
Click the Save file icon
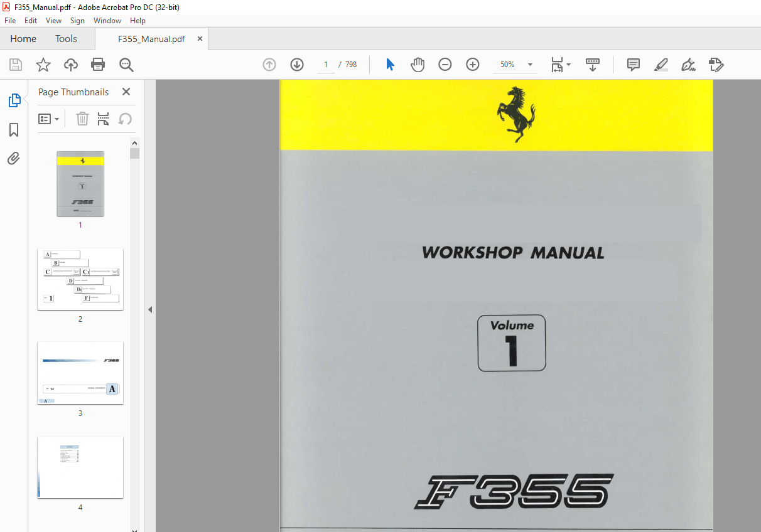(x=16, y=65)
